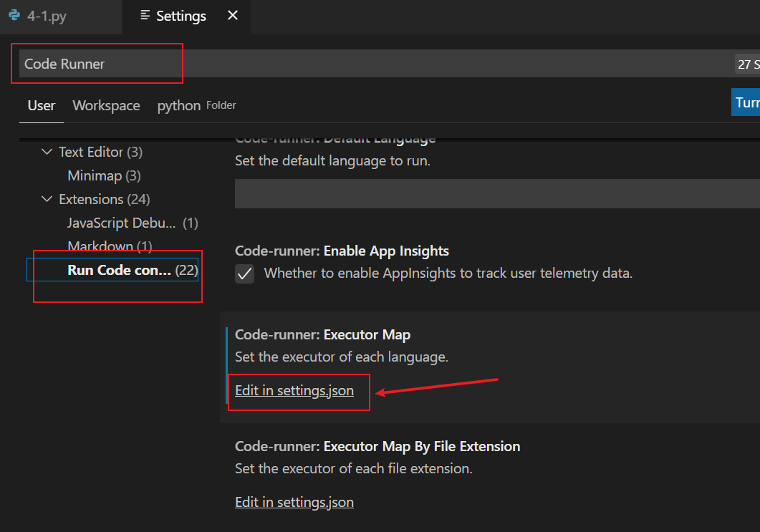The height and width of the screenshot is (532, 760).
Task: Click the blue Turn on button
Action: 748,102
